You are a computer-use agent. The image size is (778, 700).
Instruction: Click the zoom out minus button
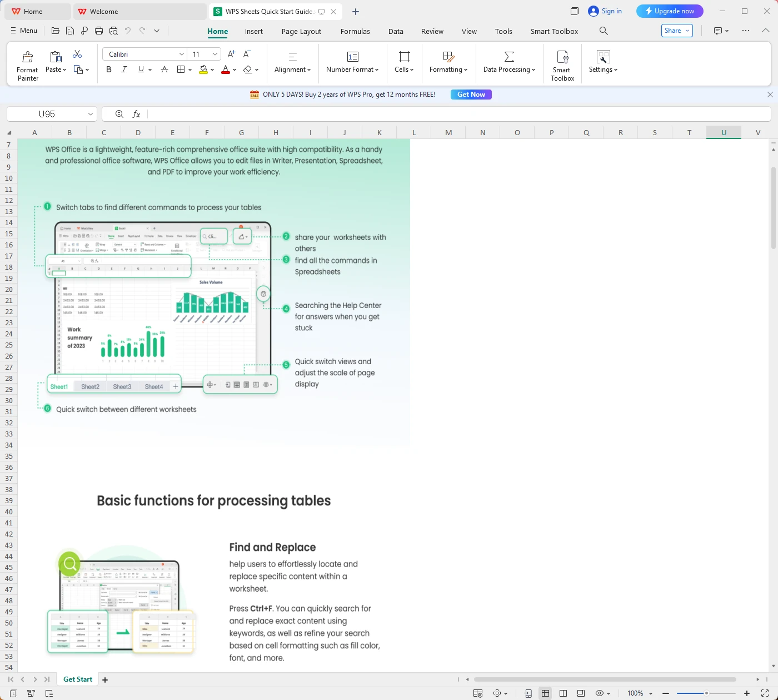[666, 693]
